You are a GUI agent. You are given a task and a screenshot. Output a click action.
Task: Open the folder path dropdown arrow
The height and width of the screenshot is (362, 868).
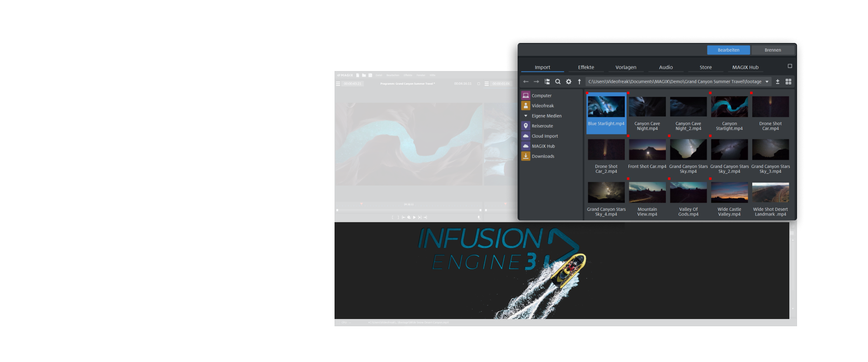[767, 82]
